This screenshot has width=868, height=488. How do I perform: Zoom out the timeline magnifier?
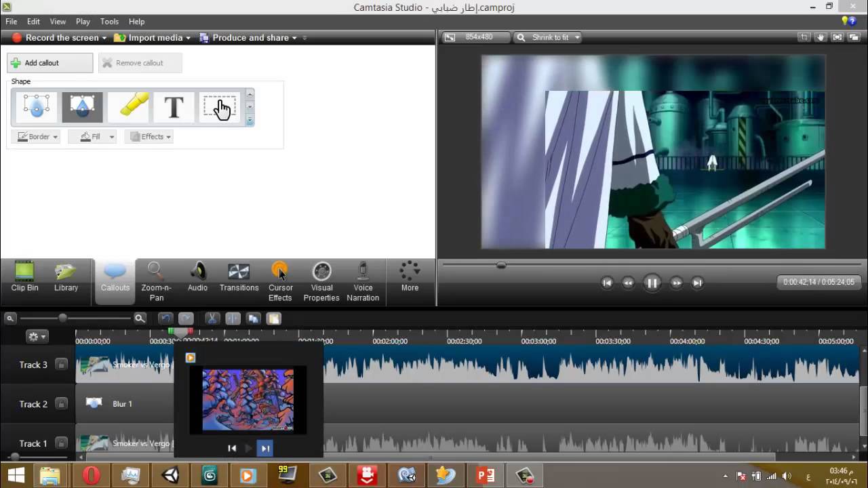[x=10, y=318]
